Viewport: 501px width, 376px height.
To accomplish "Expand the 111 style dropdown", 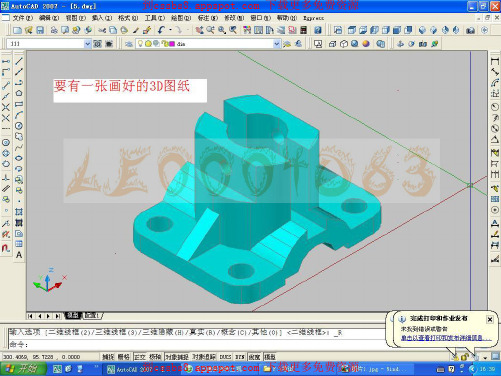I will point(87,44).
